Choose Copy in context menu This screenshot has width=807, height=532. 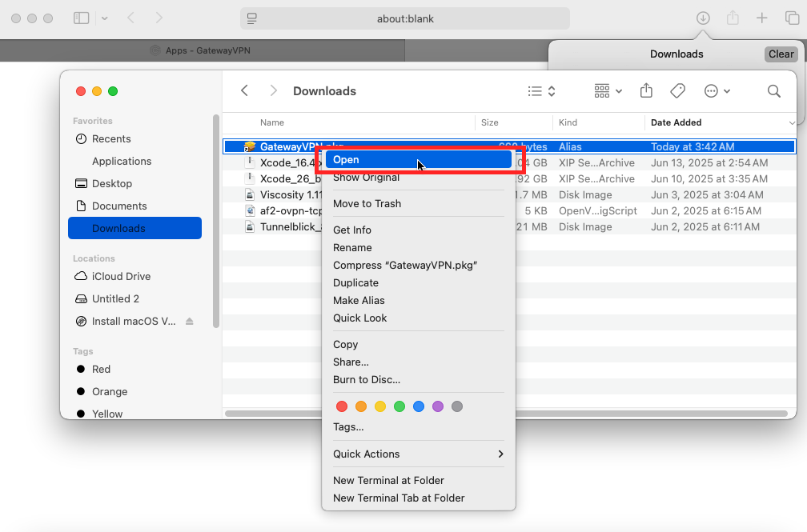click(419, 344)
